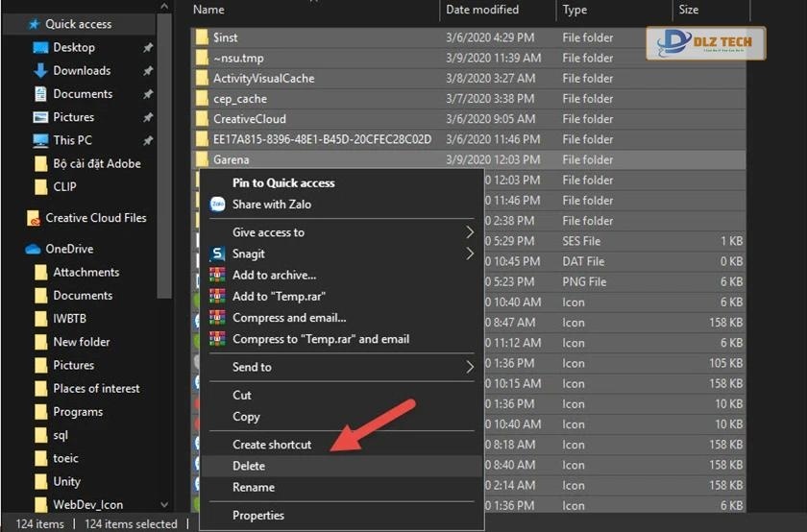Click the This PC monitor icon

coord(40,140)
